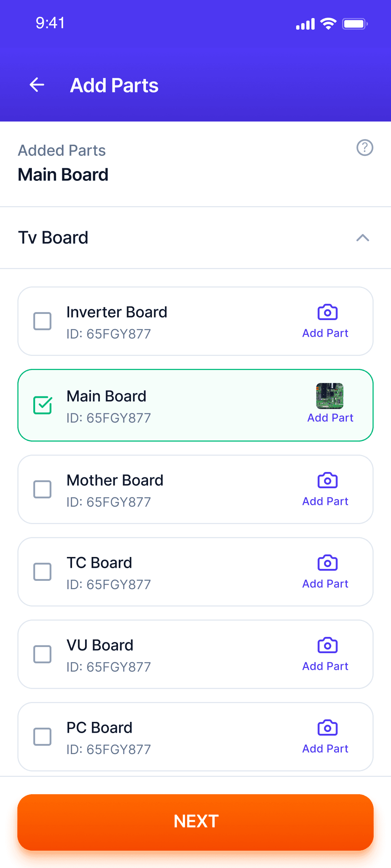Tap the Tv Board section header
Image resolution: width=391 pixels, height=868 pixels.
tap(195, 238)
